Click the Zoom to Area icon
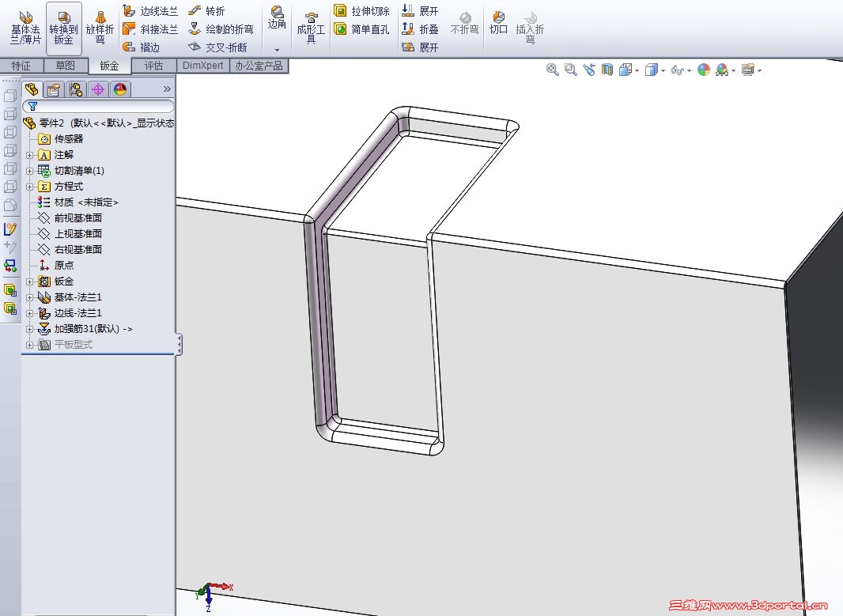Screen dimensions: 843x616 [570, 70]
